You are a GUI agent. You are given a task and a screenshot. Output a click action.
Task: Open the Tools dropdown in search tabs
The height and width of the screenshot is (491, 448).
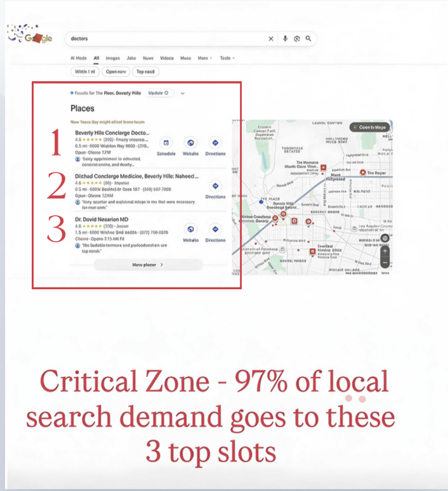click(227, 58)
